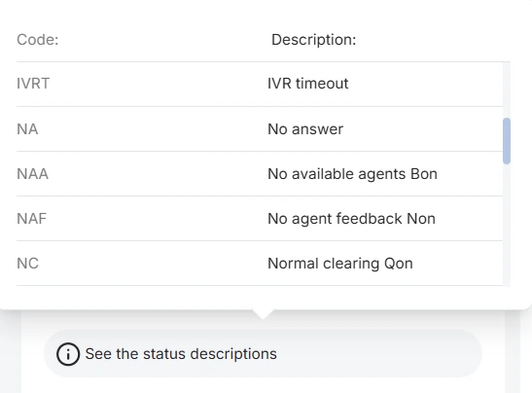Image resolution: width=532 pixels, height=393 pixels.
Task: Click the NC code entry
Action: (x=28, y=264)
